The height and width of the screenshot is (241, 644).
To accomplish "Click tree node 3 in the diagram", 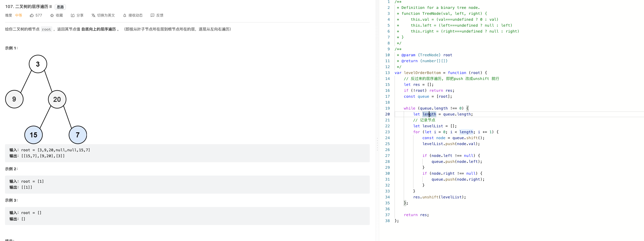I will tap(38, 64).
